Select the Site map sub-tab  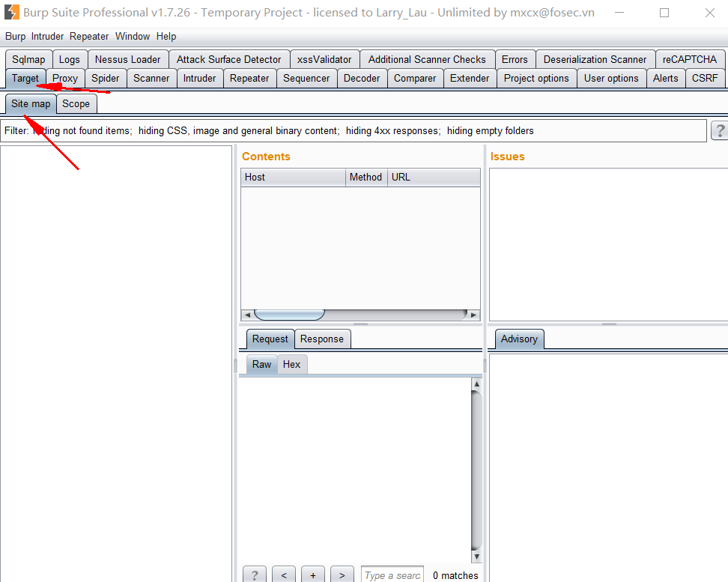pyautogui.click(x=31, y=103)
